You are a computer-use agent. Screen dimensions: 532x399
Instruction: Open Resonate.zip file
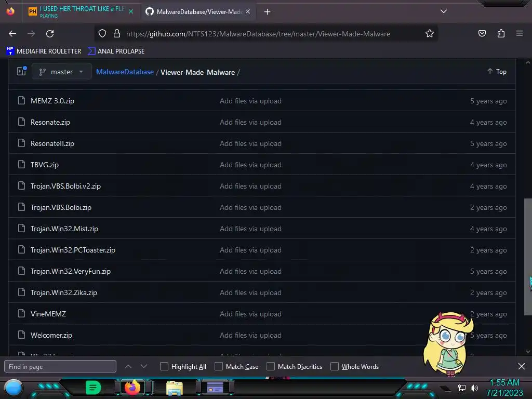coord(50,122)
